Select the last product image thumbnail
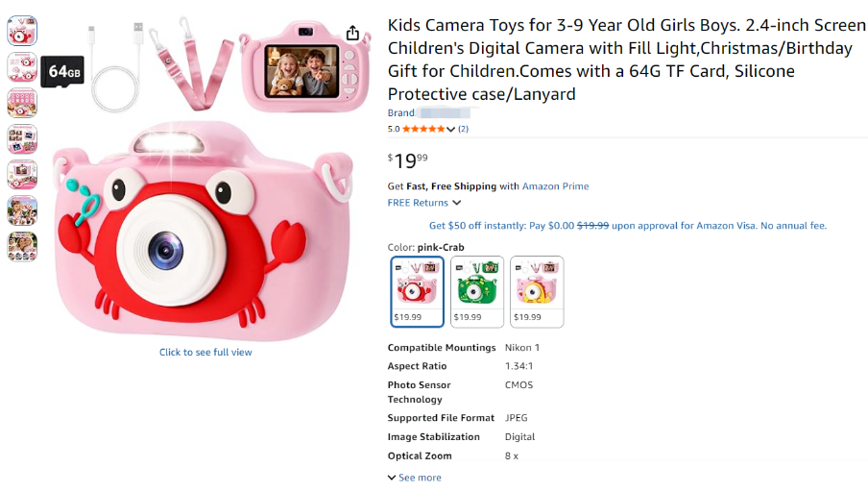Viewport: 868px width, 492px height. pos(22,245)
